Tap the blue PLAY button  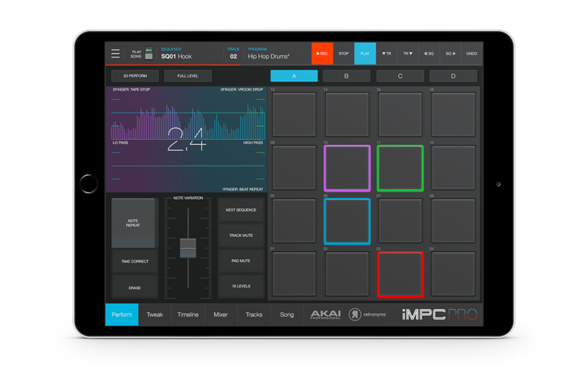[x=365, y=54]
